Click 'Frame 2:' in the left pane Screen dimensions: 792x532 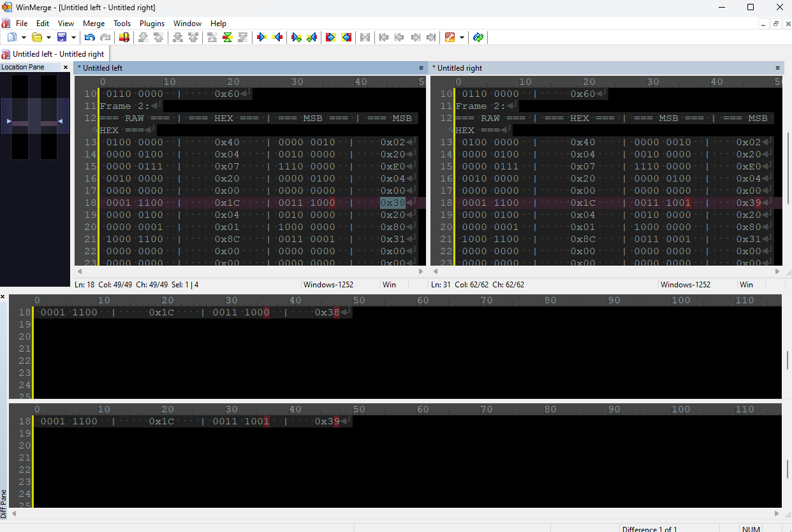click(125, 106)
